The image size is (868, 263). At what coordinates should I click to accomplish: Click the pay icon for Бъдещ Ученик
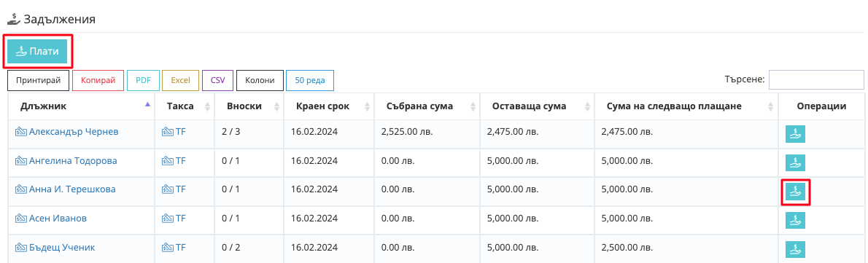click(x=796, y=248)
